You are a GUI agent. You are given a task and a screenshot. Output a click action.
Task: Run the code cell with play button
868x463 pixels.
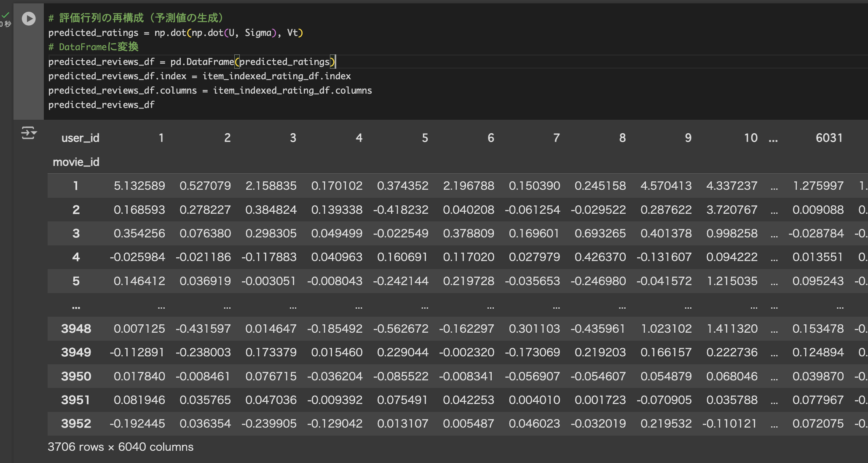click(29, 19)
